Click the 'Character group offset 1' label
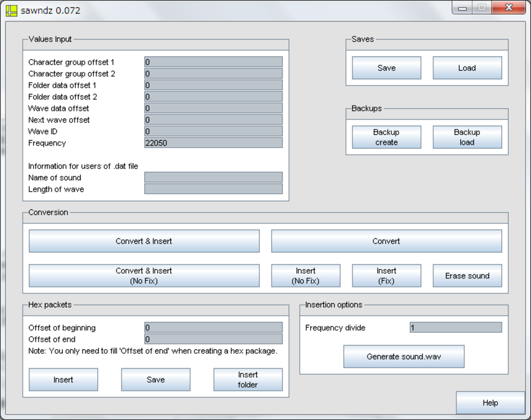Screen dimensions: 531x420 click(71, 62)
